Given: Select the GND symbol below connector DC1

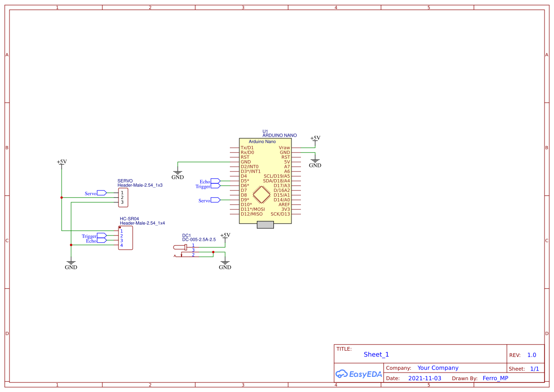Looking at the screenshot, I should (x=225, y=262).
